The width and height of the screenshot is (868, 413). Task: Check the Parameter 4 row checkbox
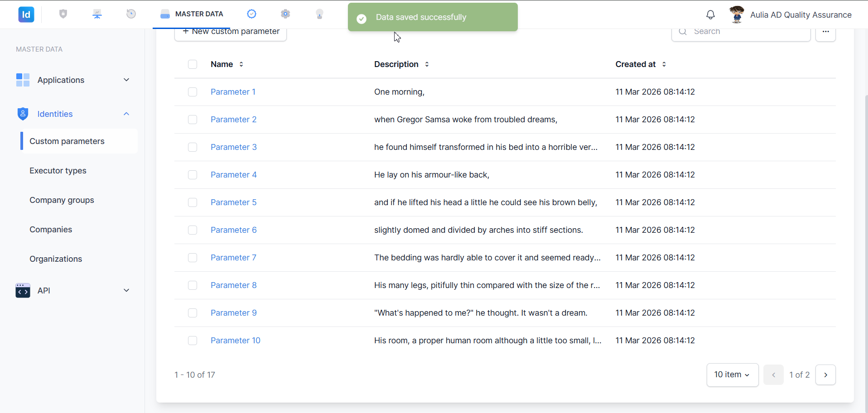[193, 175]
